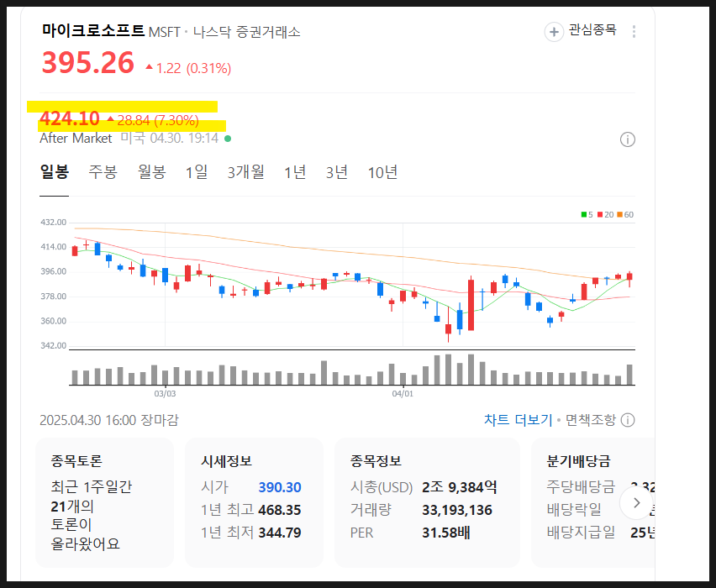Click the 나스닥 증권거래소 exchange label
Viewport: 716px width, 588px height.
pyautogui.click(x=246, y=32)
